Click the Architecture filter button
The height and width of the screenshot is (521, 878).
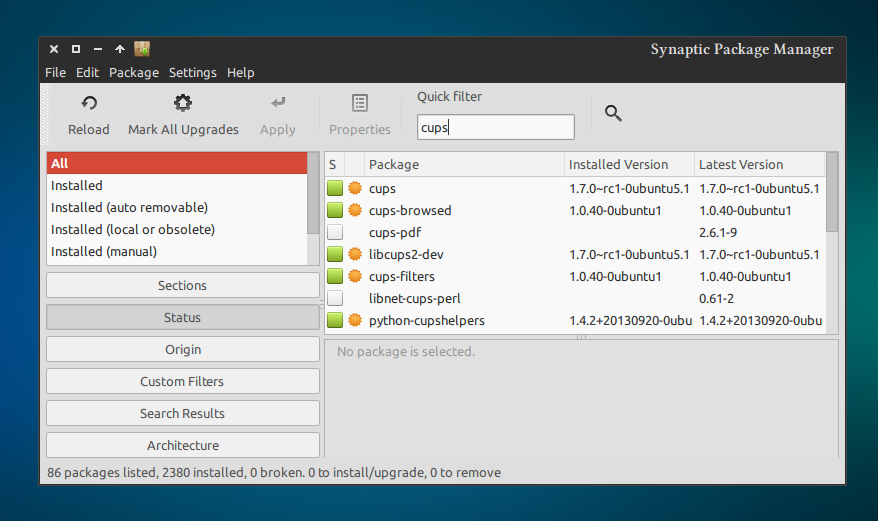pos(183,445)
